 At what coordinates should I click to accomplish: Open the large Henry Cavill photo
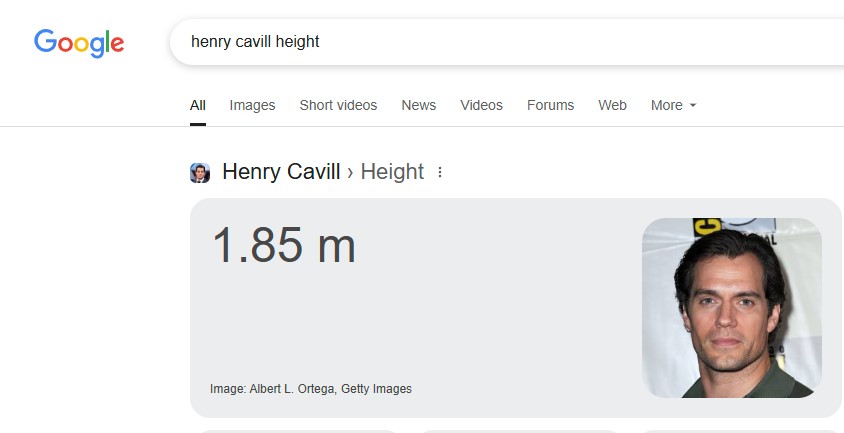tap(732, 308)
